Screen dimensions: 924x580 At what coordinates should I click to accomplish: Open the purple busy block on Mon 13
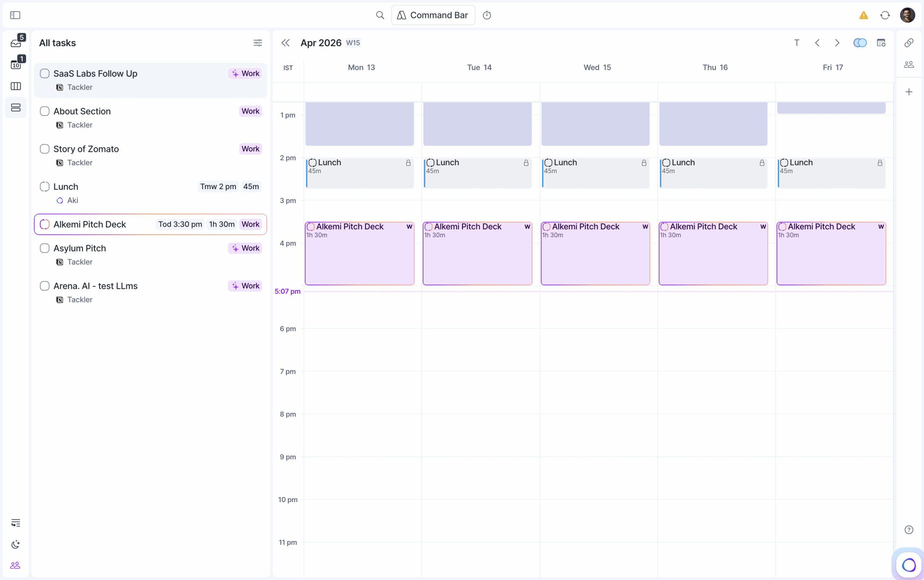coord(359,123)
